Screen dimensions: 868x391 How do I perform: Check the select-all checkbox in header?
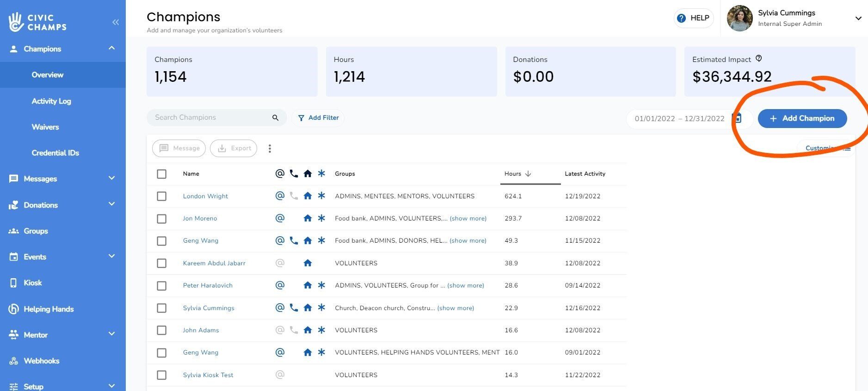pyautogui.click(x=161, y=174)
